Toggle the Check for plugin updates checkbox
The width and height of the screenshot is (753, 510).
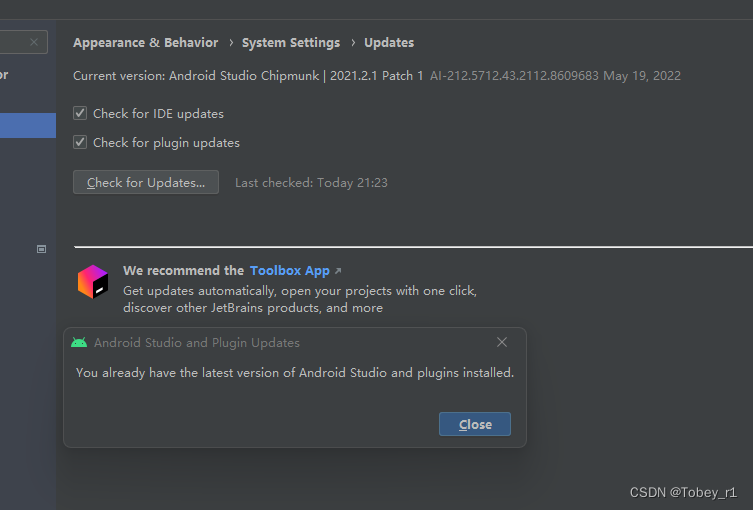[80, 143]
